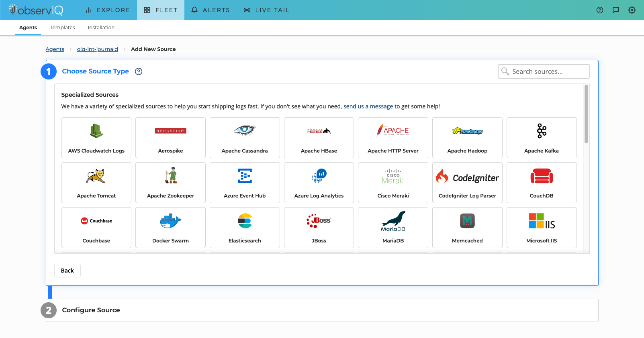Choose the JBoss source

click(x=319, y=228)
